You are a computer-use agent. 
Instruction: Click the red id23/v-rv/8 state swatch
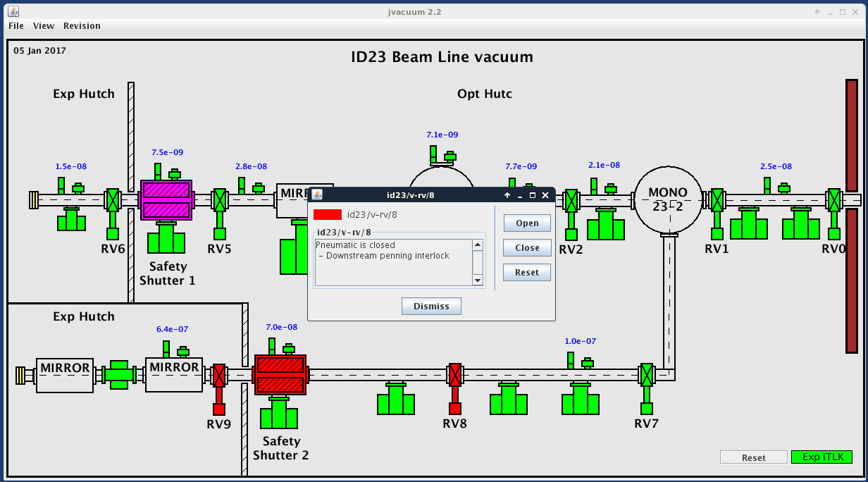click(x=328, y=214)
